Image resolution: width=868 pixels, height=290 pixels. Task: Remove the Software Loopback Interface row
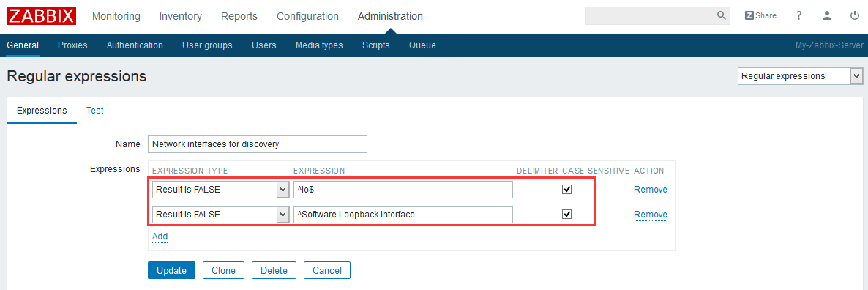click(651, 214)
